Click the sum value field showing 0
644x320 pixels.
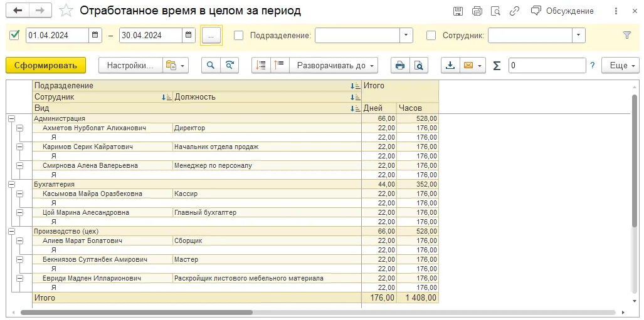click(547, 65)
